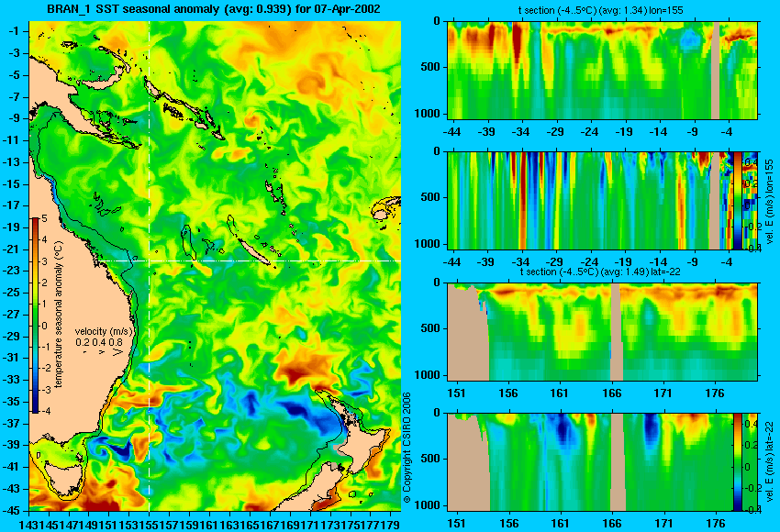Click the elongated New Caledonia island on the map
Image resolution: width=780 pixels, height=532 pixels.
253,251
